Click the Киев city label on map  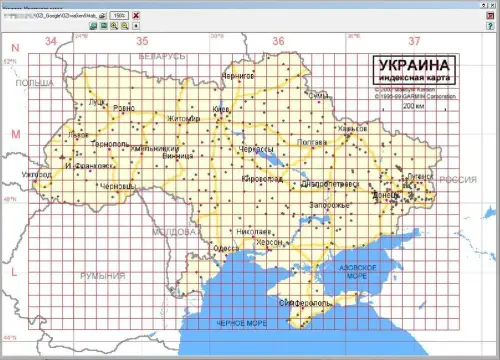[x=221, y=109]
